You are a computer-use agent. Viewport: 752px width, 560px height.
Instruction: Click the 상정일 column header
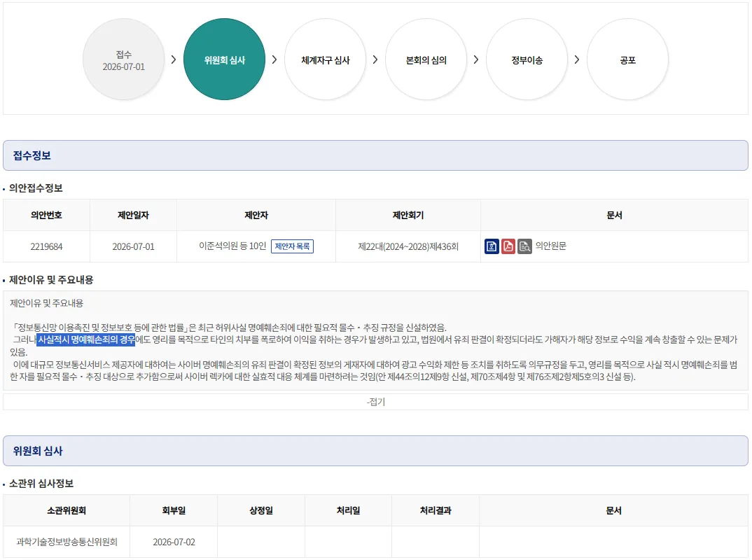261,510
